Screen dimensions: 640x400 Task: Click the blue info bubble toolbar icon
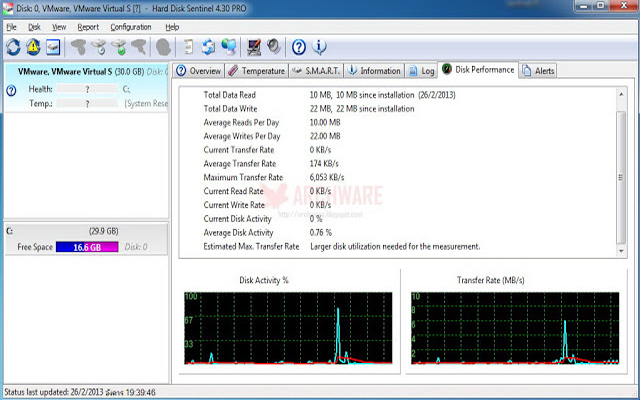(x=319, y=47)
